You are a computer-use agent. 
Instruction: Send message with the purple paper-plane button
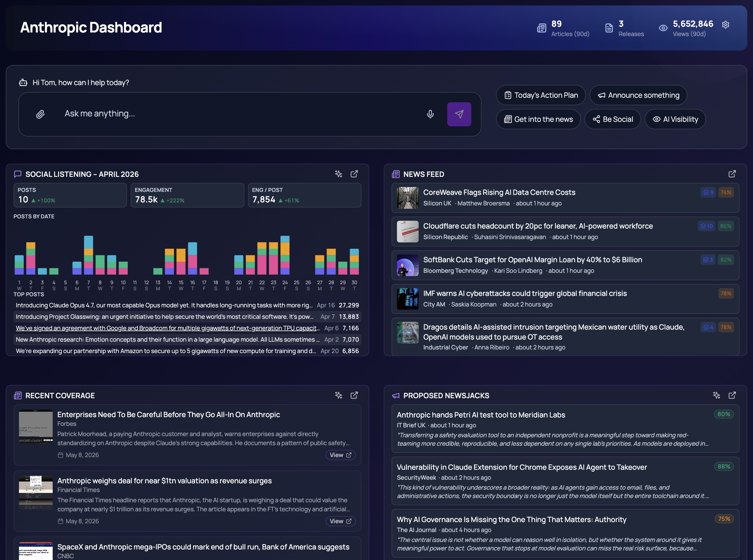click(x=459, y=114)
